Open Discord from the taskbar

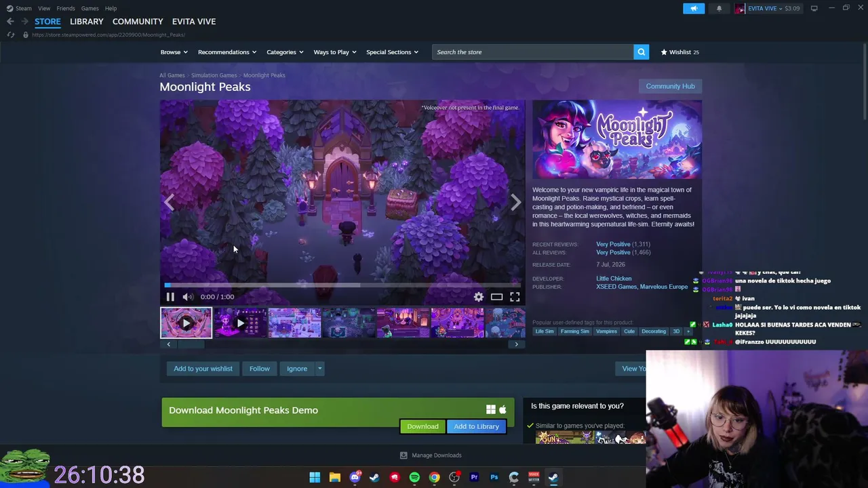(355, 477)
